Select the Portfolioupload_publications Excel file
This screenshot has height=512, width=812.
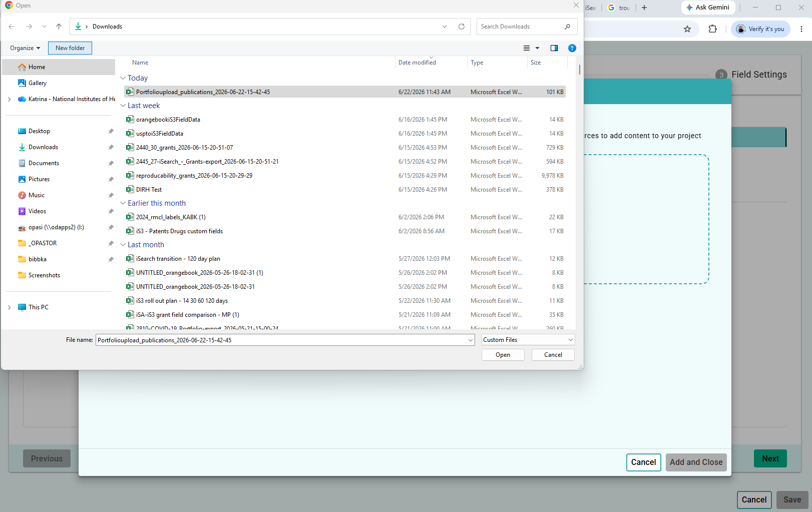point(345,92)
